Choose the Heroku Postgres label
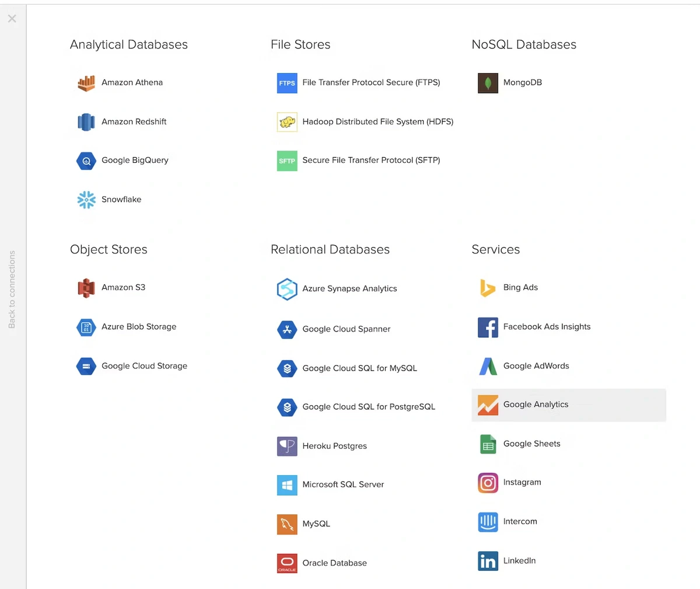The image size is (700, 589). coord(334,446)
